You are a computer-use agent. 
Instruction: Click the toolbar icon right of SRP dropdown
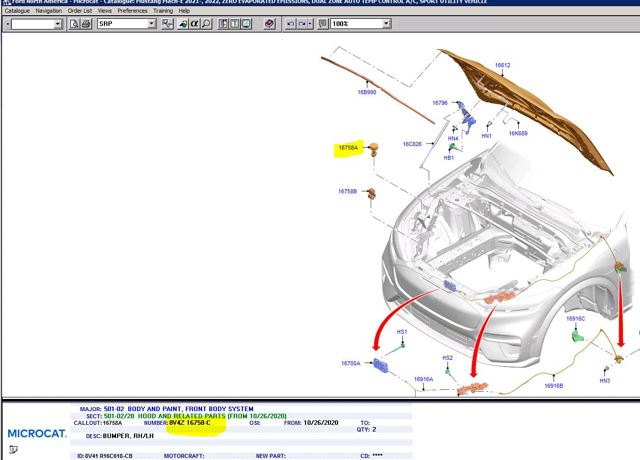click(167, 24)
